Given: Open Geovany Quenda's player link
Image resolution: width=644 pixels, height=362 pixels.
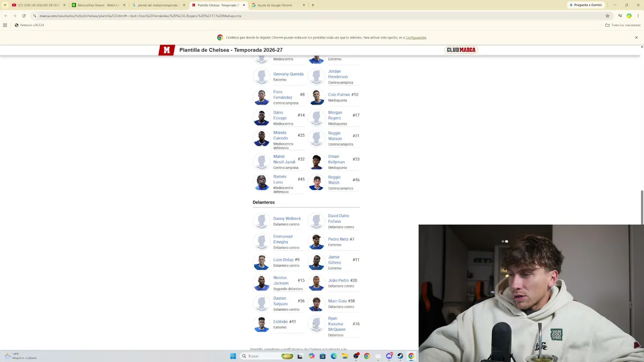Looking at the screenshot, I should [x=288, y=74].
